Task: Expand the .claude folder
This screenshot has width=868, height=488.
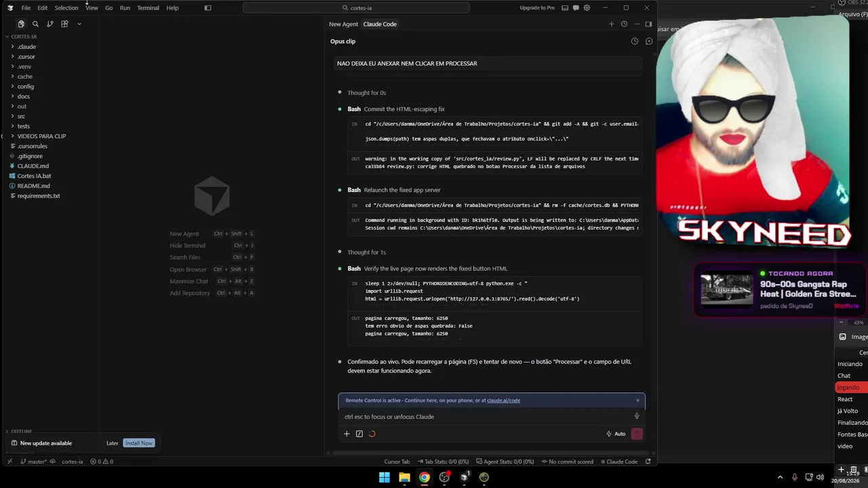Action: click(51, 47)
